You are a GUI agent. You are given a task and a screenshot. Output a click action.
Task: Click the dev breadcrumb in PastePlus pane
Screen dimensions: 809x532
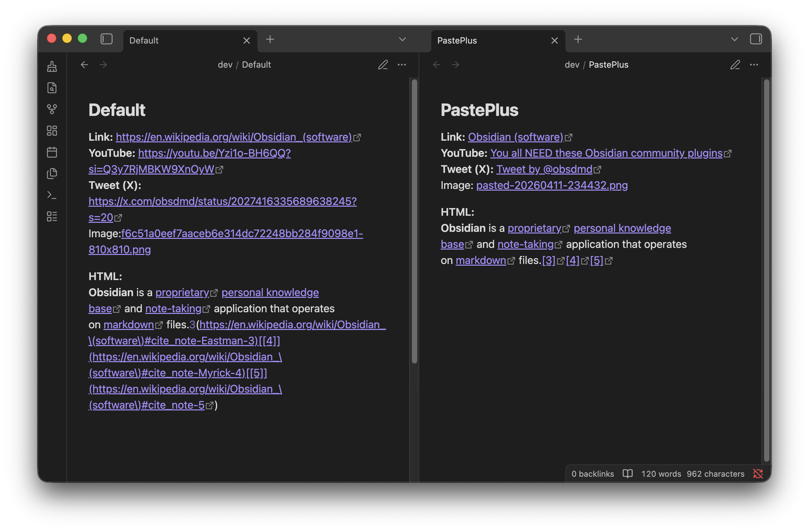pyautogui.click(x=572, y=65)
